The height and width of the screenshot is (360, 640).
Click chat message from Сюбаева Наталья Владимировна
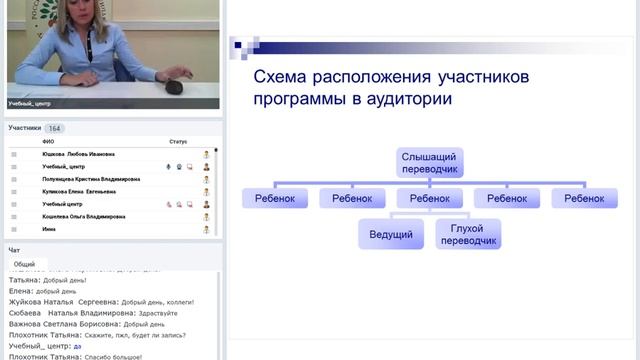[93, 313]
